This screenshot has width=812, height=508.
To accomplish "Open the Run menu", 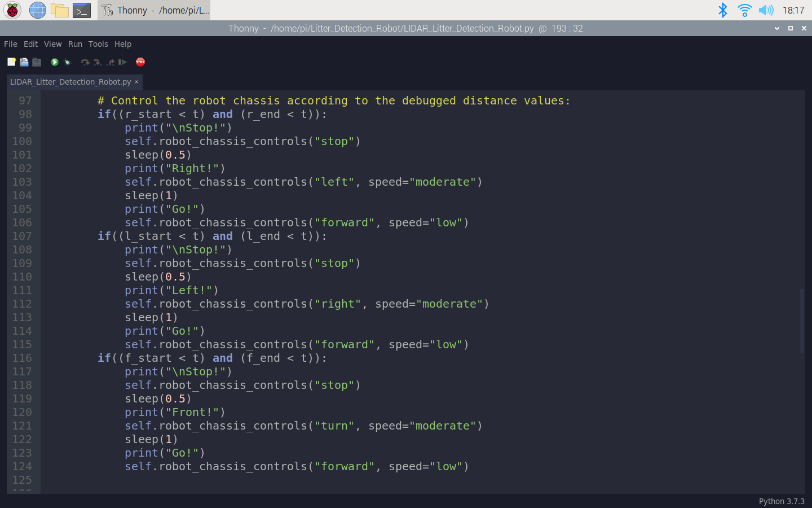I will 75,44.
